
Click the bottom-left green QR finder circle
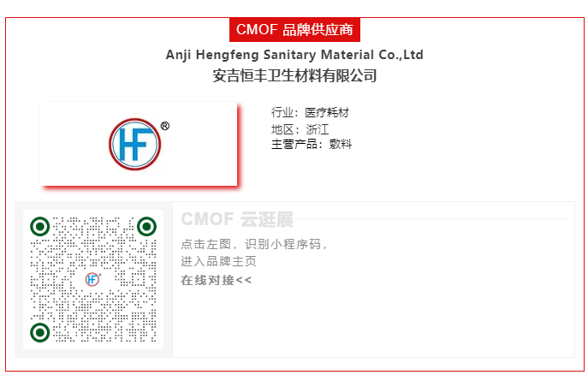click(39, 332)
